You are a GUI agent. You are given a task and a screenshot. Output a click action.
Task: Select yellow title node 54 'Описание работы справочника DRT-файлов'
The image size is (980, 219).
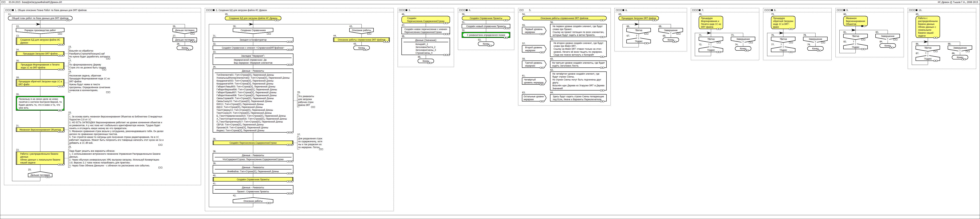[x=564, y=18]
